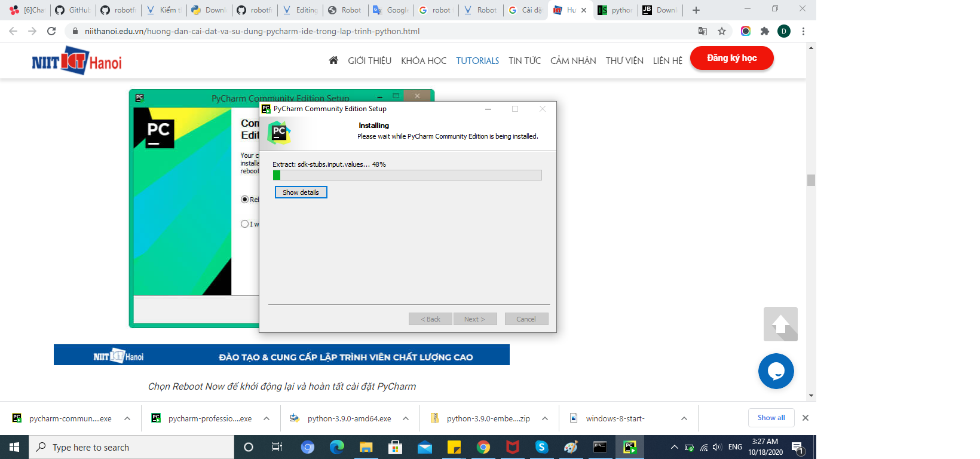Click the back-to-top arrow button
The height and width of the screenshot is (459, 980).
pyautogui.click(x=780, y=324)
